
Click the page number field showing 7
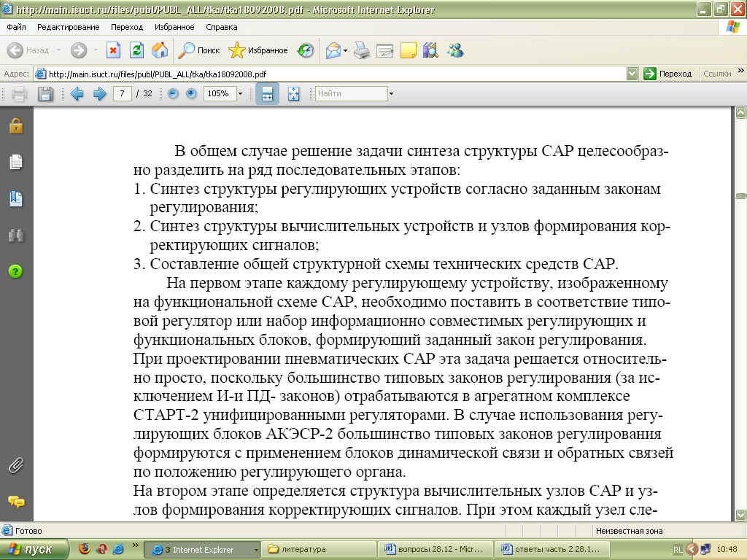(x=123, y=93)
